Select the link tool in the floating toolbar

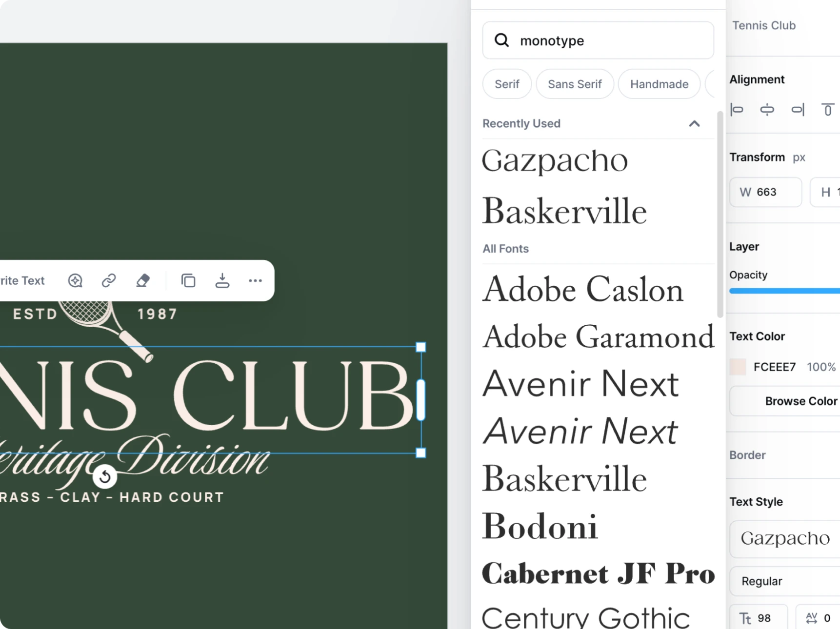[x=108, y=280]
